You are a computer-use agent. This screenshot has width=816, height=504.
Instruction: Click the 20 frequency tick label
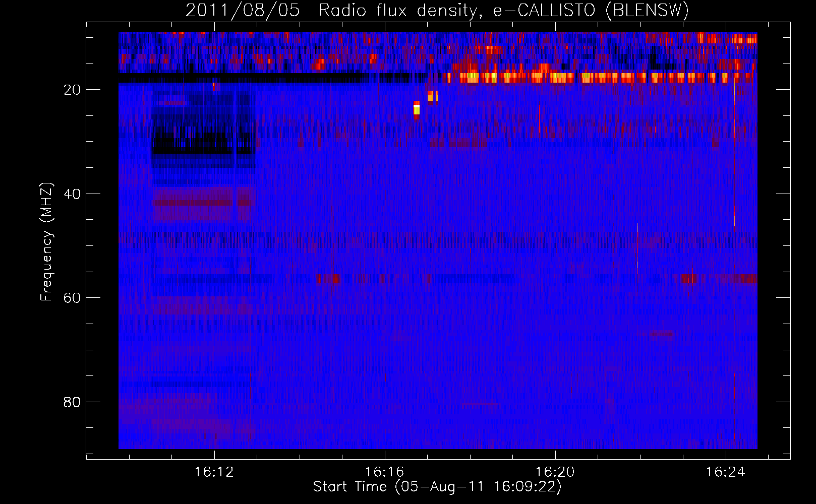pos(72,90)
